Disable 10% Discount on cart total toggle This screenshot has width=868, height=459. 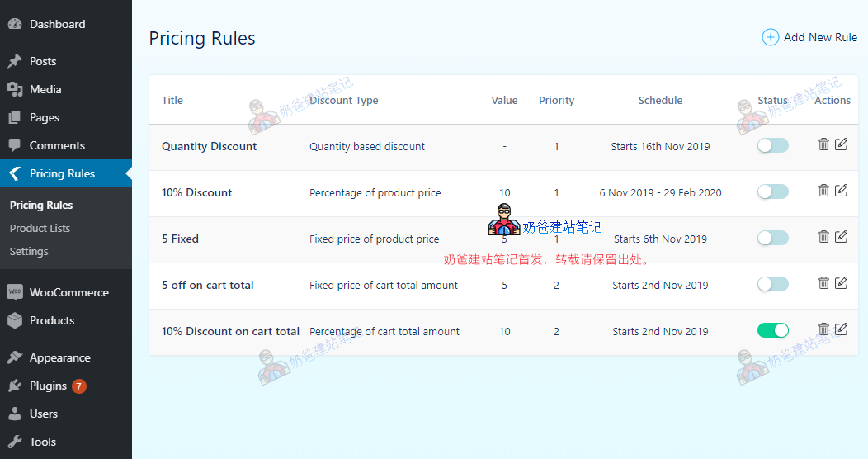click(x=772, y=331)
